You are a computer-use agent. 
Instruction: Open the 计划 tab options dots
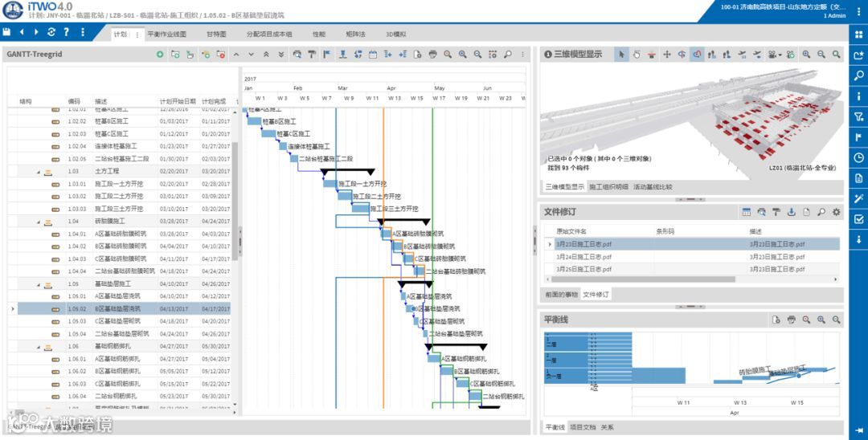point(137,35)
